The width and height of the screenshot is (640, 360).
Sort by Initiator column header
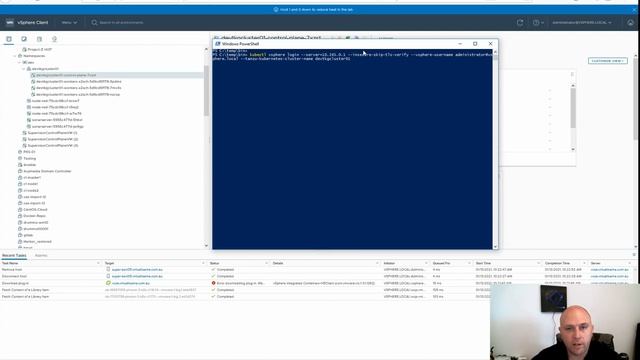(389, 263)
